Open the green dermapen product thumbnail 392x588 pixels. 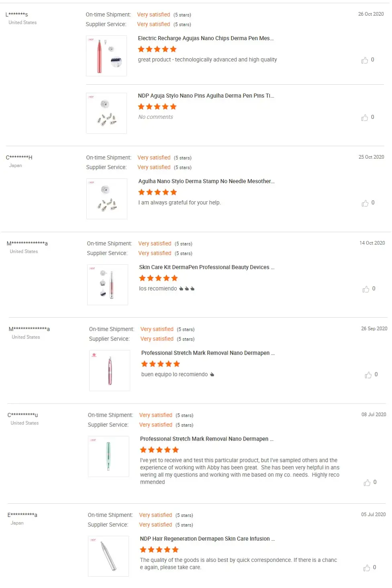click(x=108, y=456)
